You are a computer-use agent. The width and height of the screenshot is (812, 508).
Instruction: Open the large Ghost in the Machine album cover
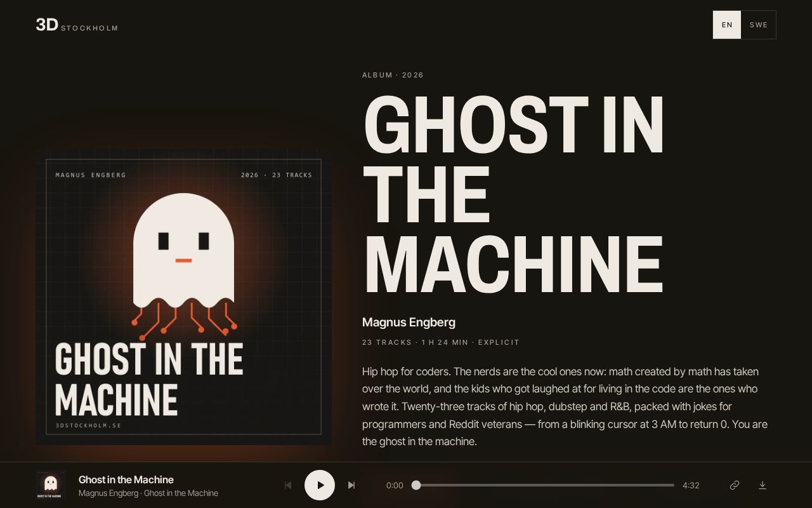point(184,297)
